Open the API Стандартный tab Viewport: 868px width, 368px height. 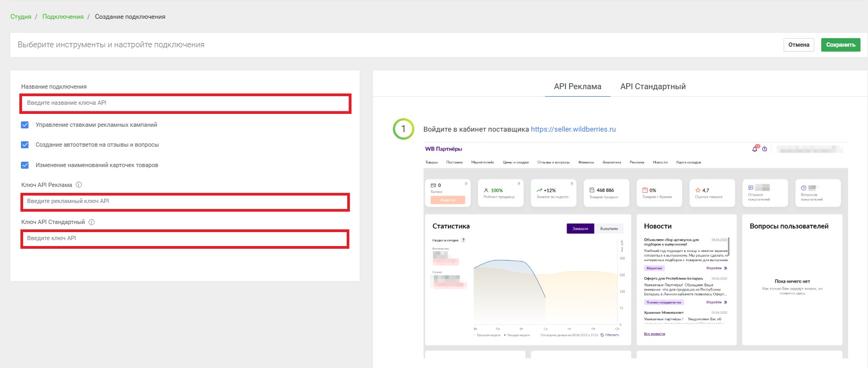(652, 86)
